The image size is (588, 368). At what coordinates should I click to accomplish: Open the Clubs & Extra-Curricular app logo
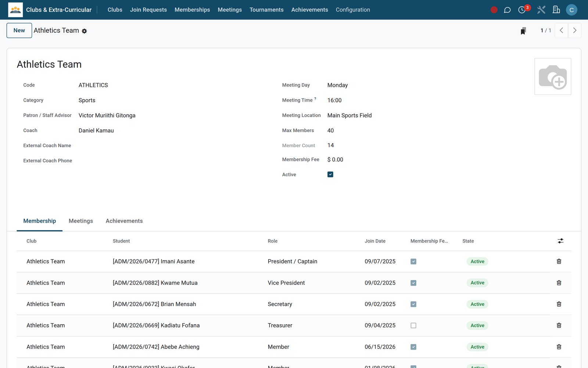coord(15,10)
